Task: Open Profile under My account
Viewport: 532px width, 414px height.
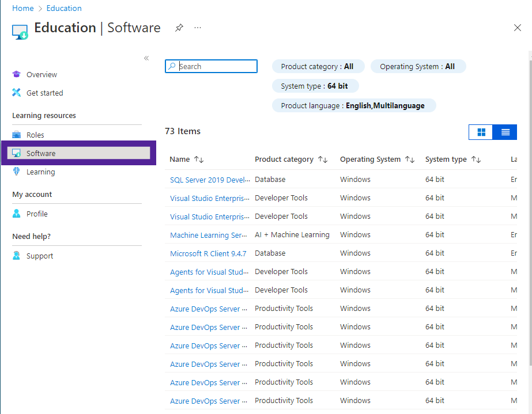Action: click(x=37, y=214)
